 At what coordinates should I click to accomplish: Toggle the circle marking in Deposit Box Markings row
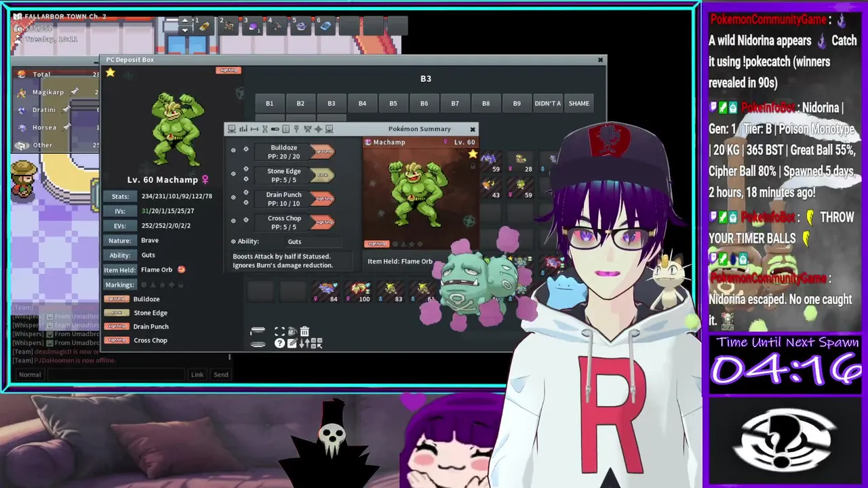tap(144, 285)
